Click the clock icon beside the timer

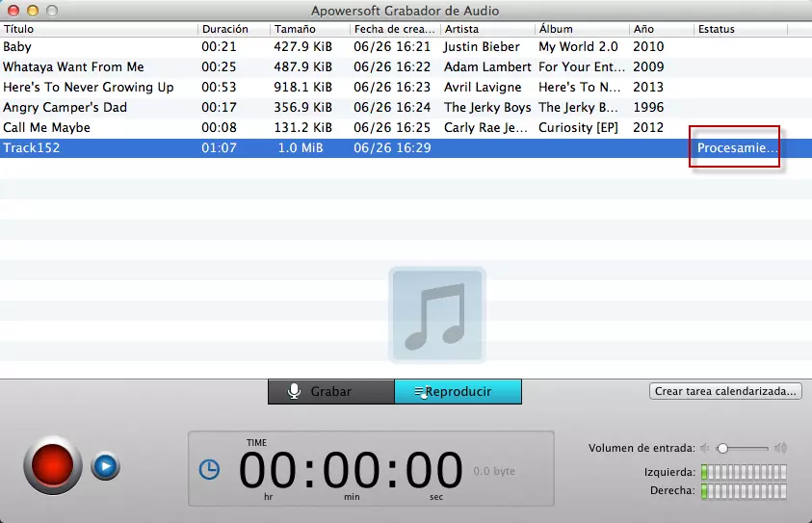coord(209,469)
